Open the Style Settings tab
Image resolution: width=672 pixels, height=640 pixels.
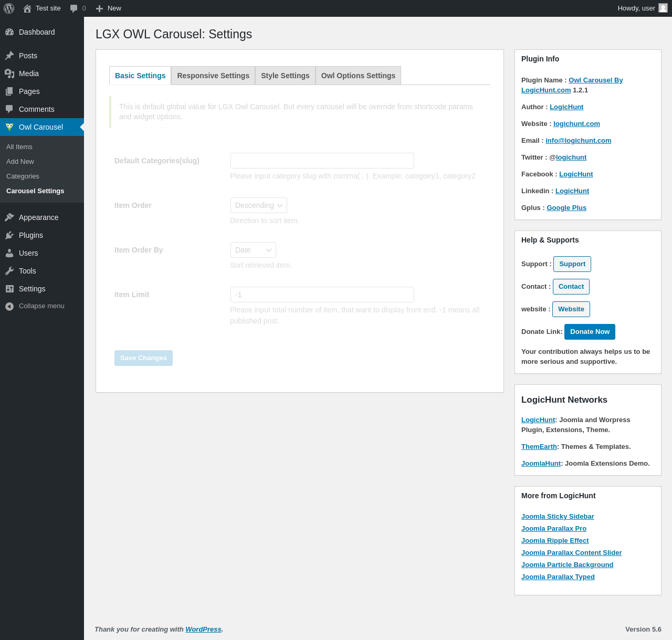[x=285, y=76]
